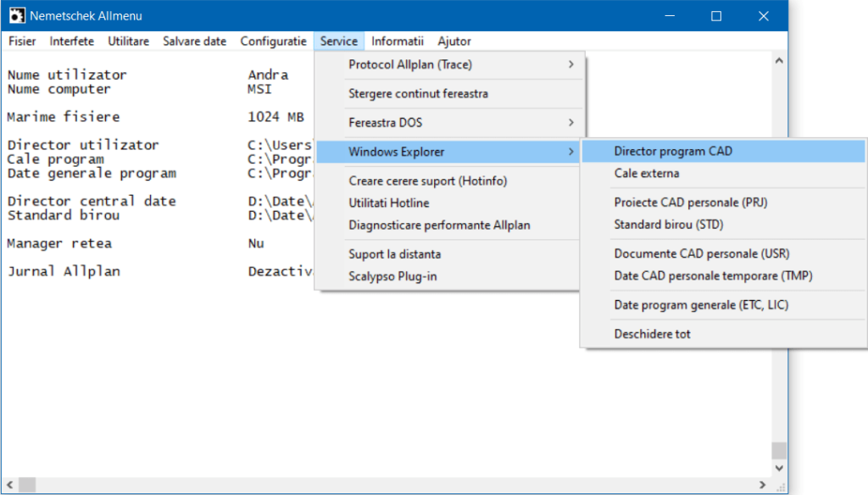
Task: Close the open Service menu
Action: [339, 41]
